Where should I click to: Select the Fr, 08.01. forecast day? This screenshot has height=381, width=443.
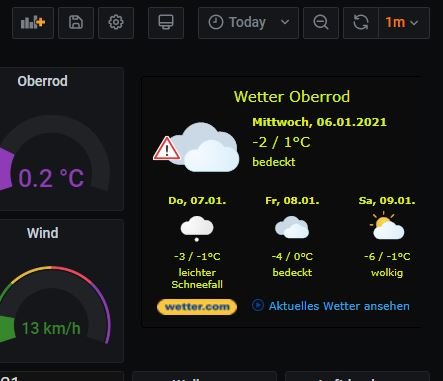click(292, 200)
